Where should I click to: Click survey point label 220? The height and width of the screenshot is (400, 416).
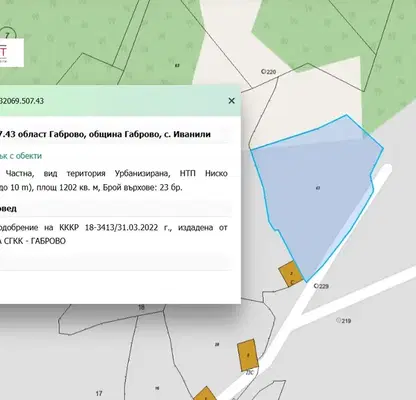pos(269,72)
